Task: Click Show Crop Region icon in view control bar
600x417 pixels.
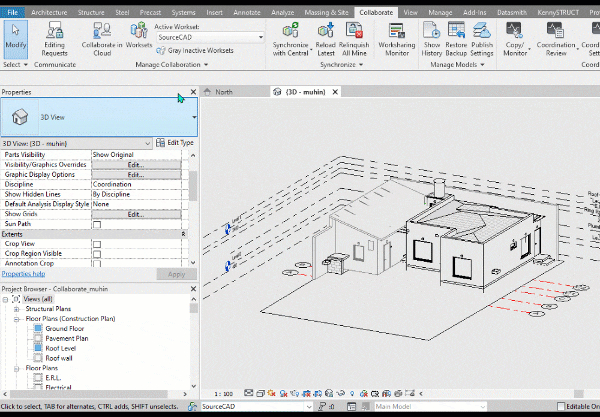Action: click(x=318, y=393)
